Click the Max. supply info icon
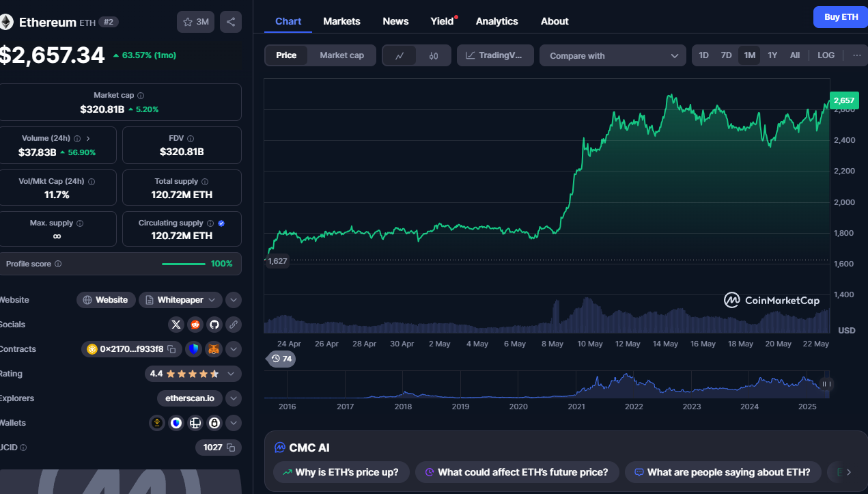 pyautogui.click(x=80, y=223)
